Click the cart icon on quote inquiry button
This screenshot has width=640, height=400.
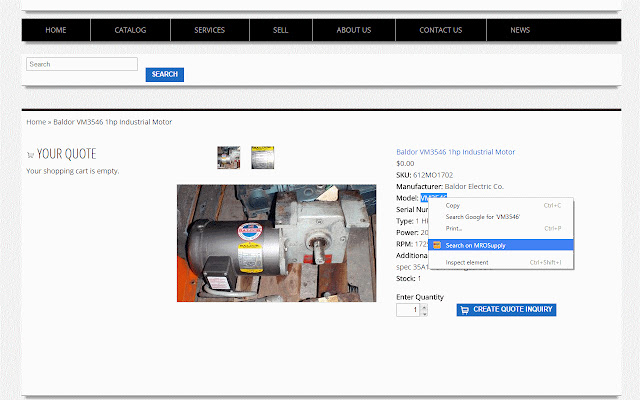(x=464, y=310)
